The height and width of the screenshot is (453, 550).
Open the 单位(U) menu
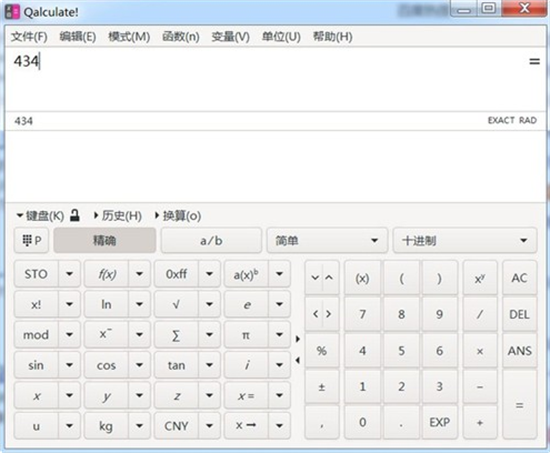click(x=281, y=36)
